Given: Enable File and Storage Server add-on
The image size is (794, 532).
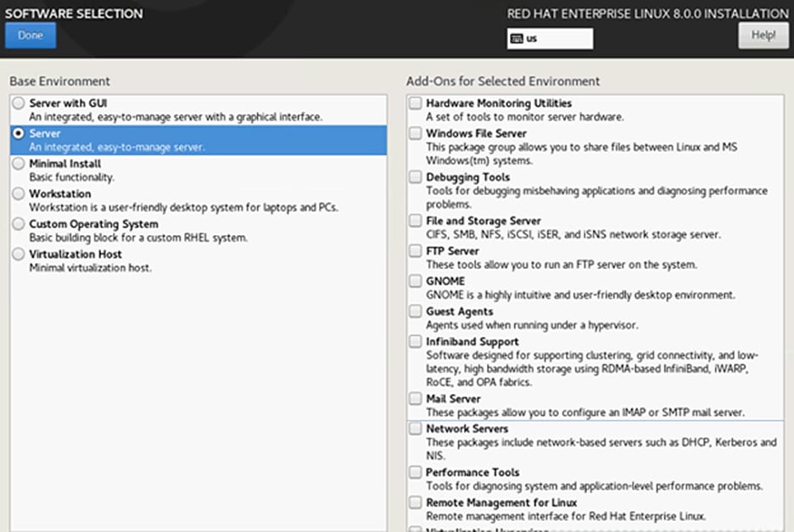Looking at the screenshot, I should 415,221.
